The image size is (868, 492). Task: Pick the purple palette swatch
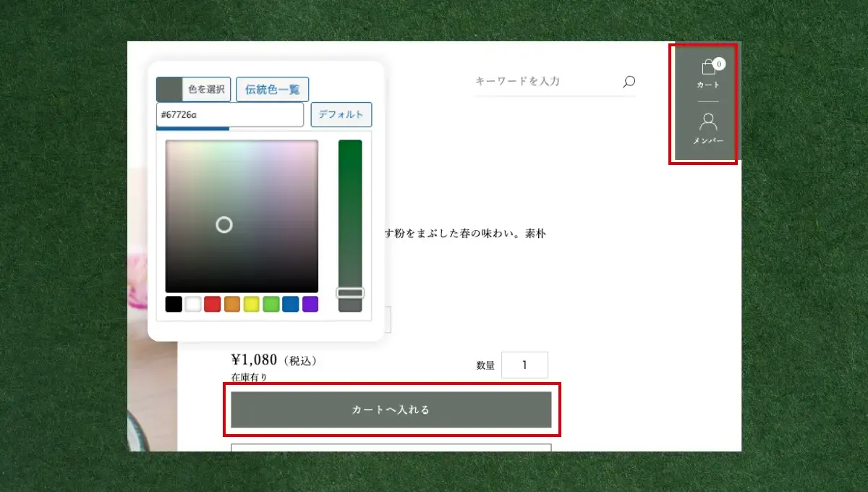point(310,304)
